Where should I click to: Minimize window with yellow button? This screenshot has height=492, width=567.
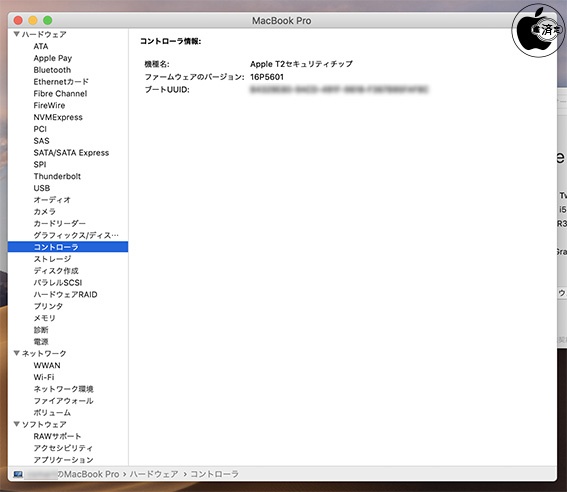point(33,21)
